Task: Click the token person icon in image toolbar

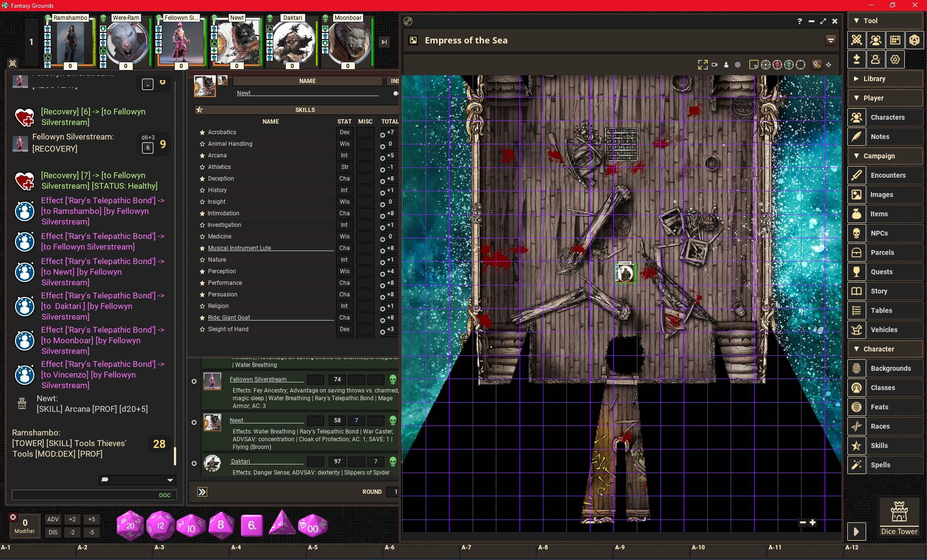Action: [x=726, y=65]
